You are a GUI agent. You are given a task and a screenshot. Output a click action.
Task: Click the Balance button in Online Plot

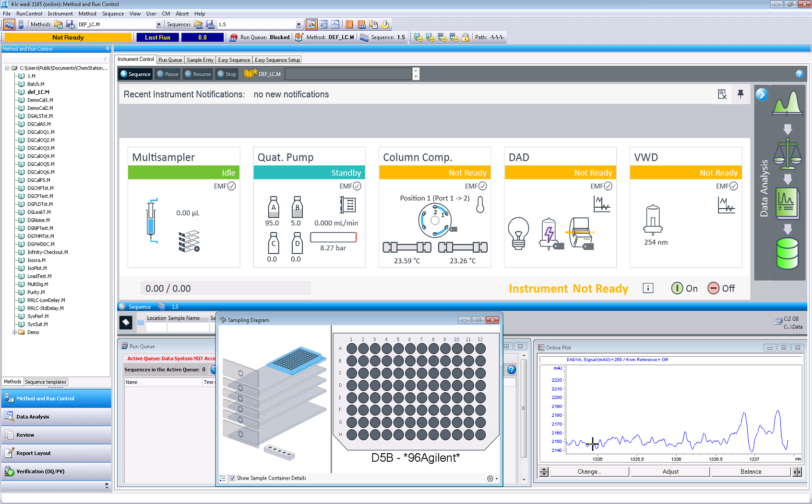(x=751, y=471)
